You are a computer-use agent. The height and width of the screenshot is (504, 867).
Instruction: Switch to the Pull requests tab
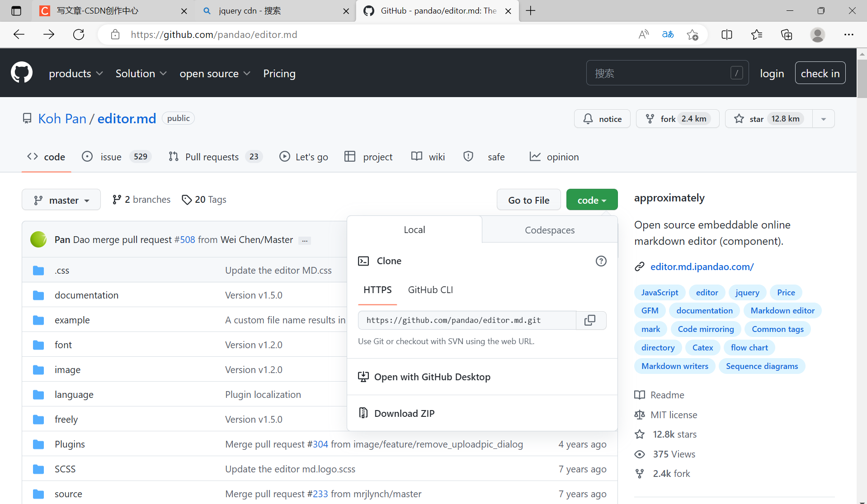[215, 157]
